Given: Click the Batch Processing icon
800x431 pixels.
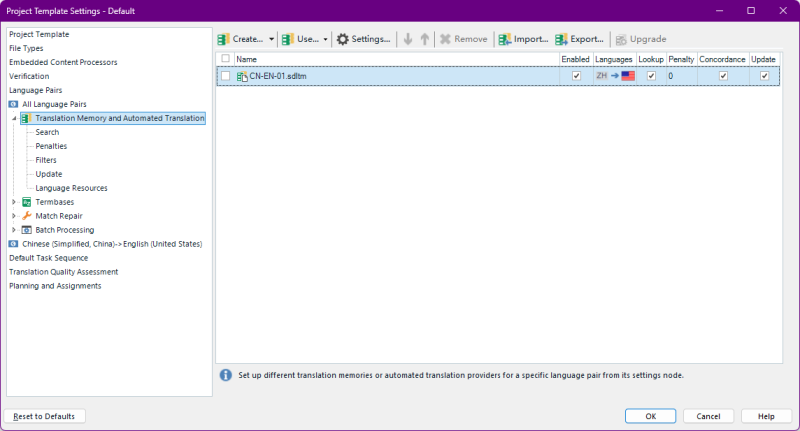Looking at the screenshot, I should coord(26,230).
